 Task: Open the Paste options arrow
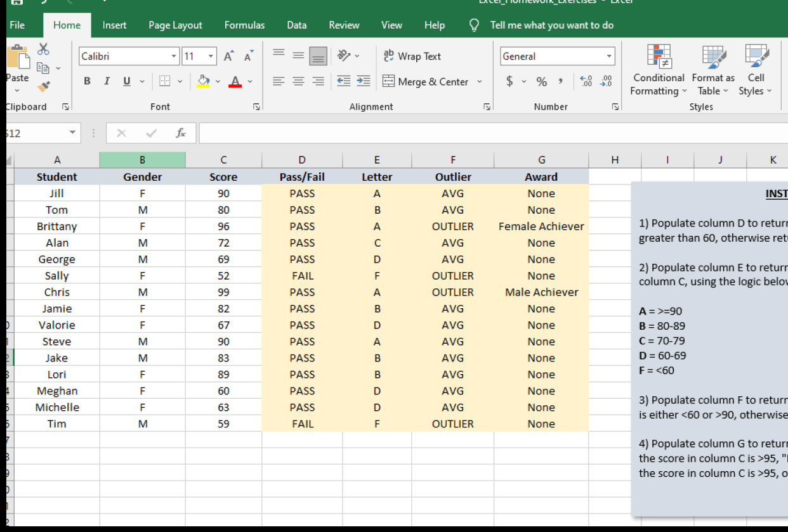click(17, 91)
